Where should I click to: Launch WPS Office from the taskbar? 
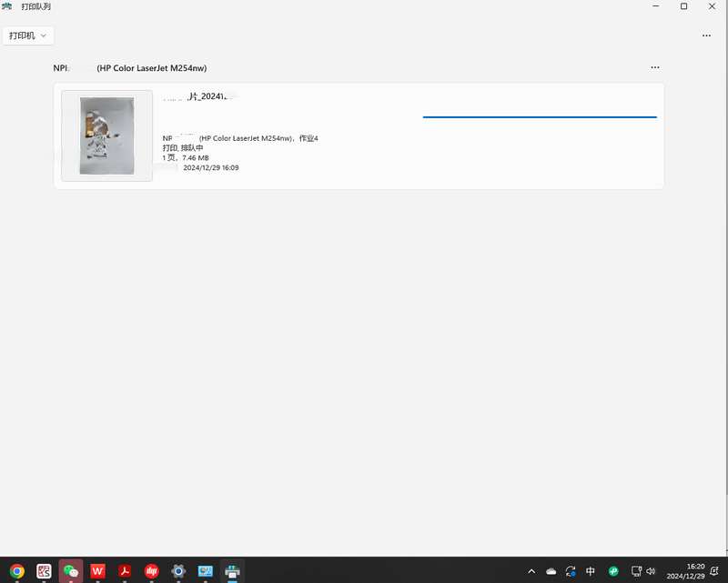[x=97, y=571]
